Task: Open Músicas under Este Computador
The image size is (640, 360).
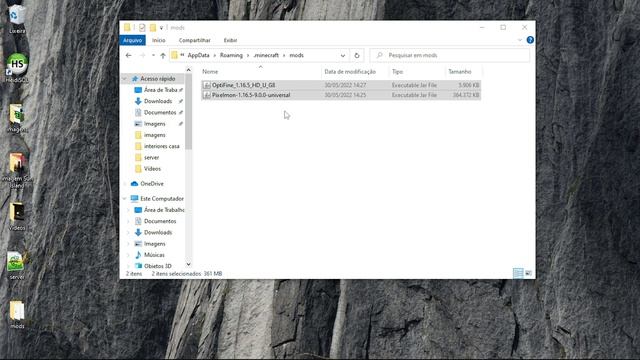Action: tap(154, 255)
